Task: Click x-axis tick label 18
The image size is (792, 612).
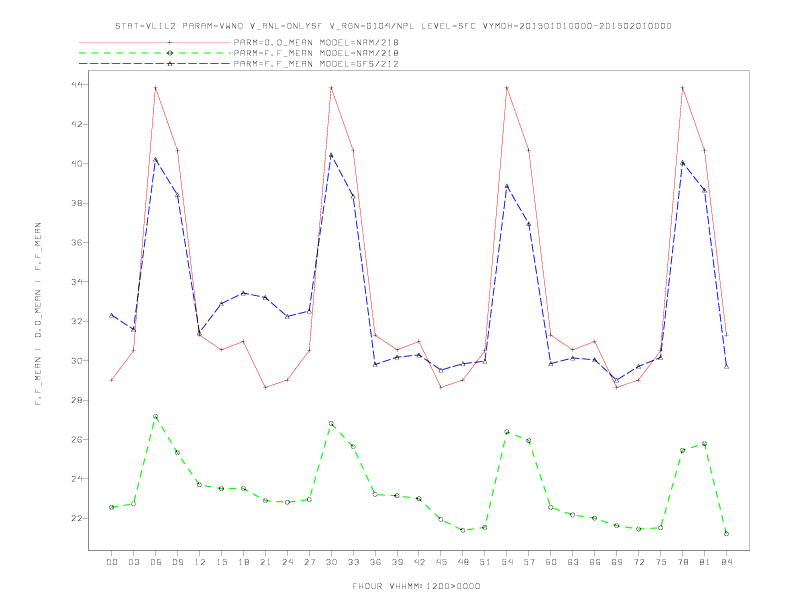Action: [243, 562]
